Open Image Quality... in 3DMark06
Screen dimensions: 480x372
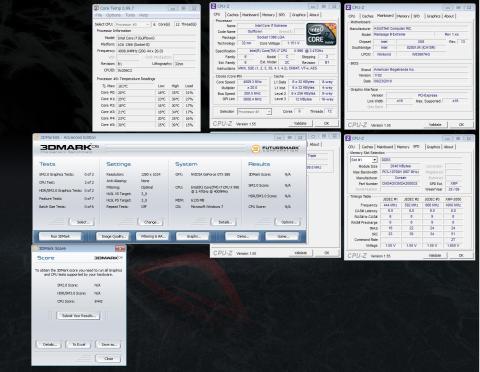point(113,236)
